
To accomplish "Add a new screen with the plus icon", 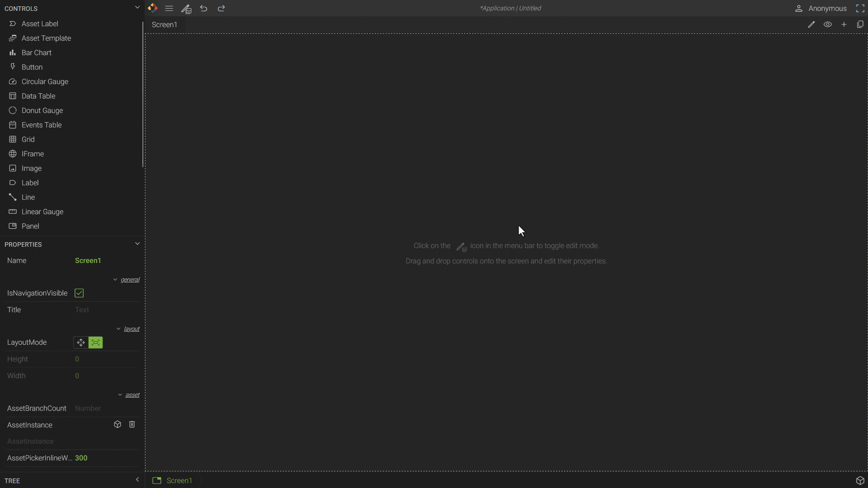I will (x=844, y=25).
